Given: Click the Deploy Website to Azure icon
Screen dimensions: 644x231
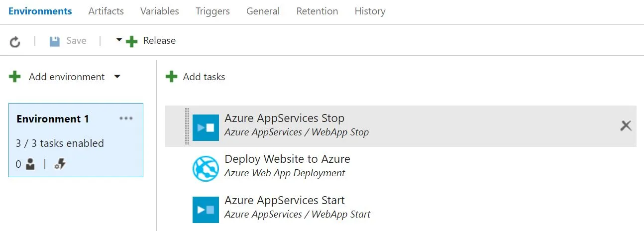Looking at the screenshot, I should coord(206,168).
